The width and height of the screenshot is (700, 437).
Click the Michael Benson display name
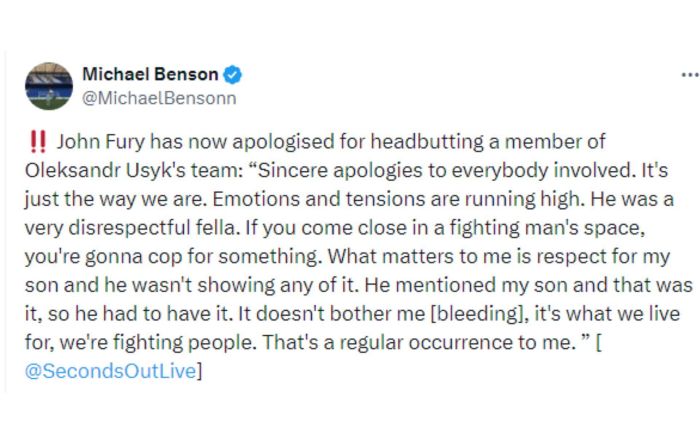[x=150, y=75]
